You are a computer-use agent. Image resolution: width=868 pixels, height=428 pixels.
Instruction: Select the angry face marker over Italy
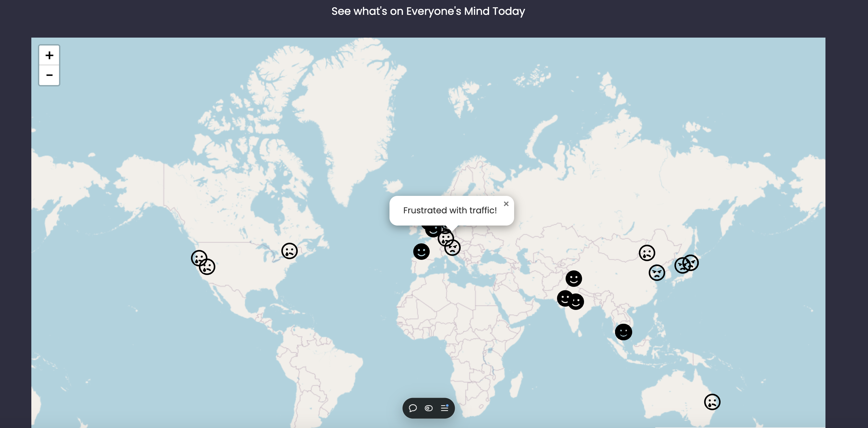point(453,249)
